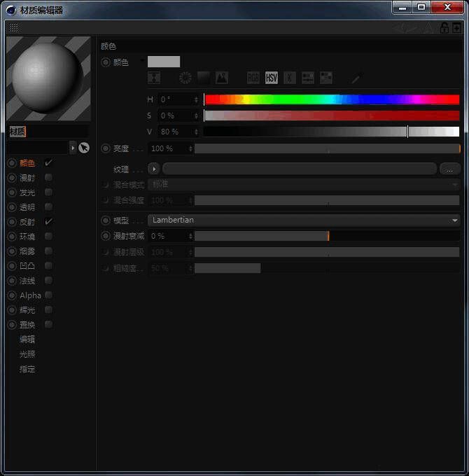Open the 模型 Lambertian dropdown

303,220
